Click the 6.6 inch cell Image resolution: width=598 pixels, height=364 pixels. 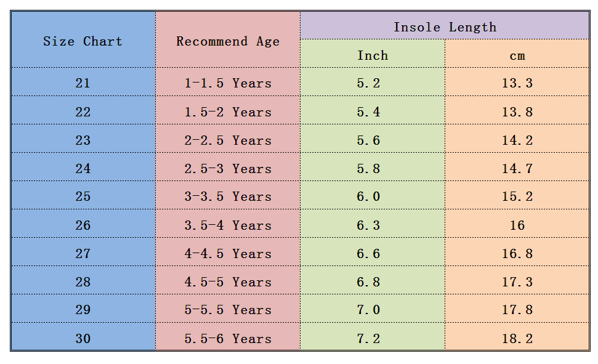(369, 254)
